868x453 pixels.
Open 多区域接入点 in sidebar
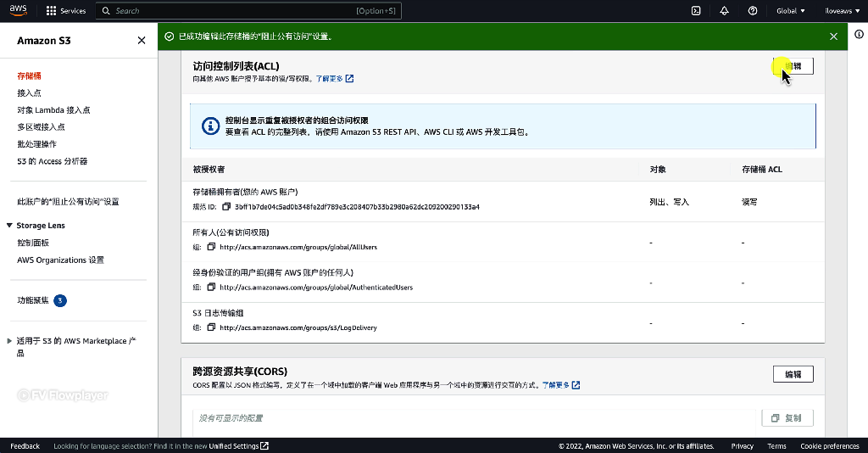(41, 126)
